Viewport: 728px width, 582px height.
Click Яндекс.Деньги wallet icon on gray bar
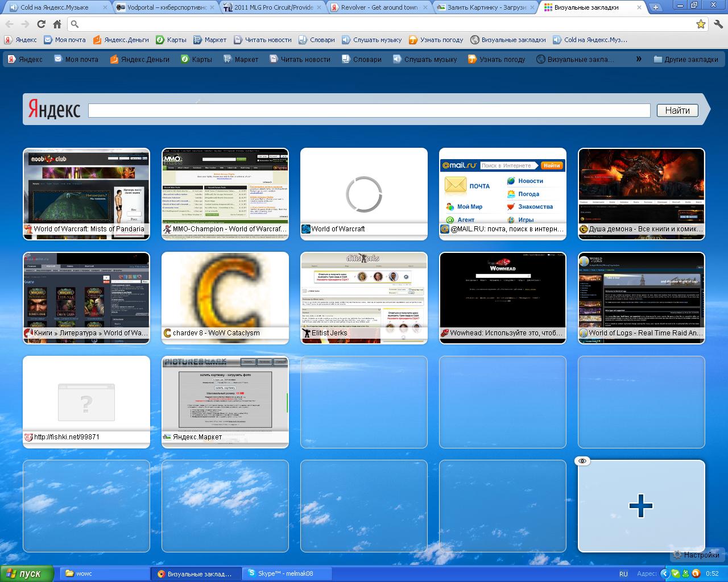[97, 40]
